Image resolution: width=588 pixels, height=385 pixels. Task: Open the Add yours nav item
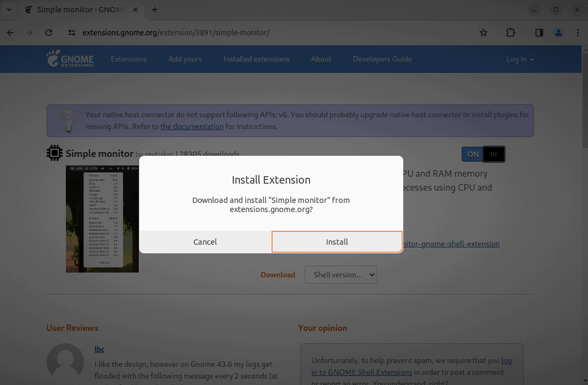(185, 59)
